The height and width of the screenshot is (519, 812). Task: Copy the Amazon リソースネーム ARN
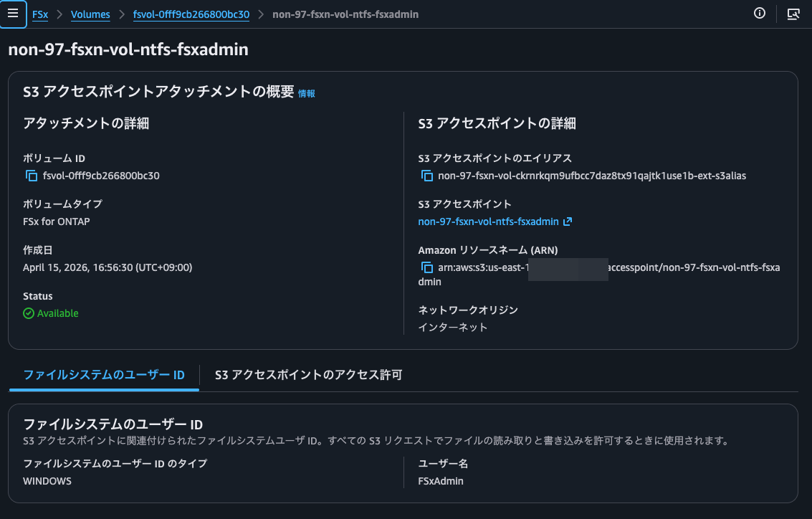click(x=426, y=267)
